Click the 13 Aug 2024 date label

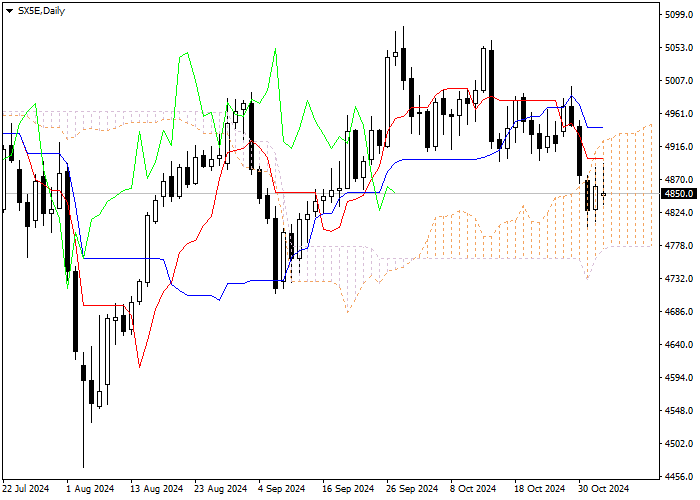[157, 489]
